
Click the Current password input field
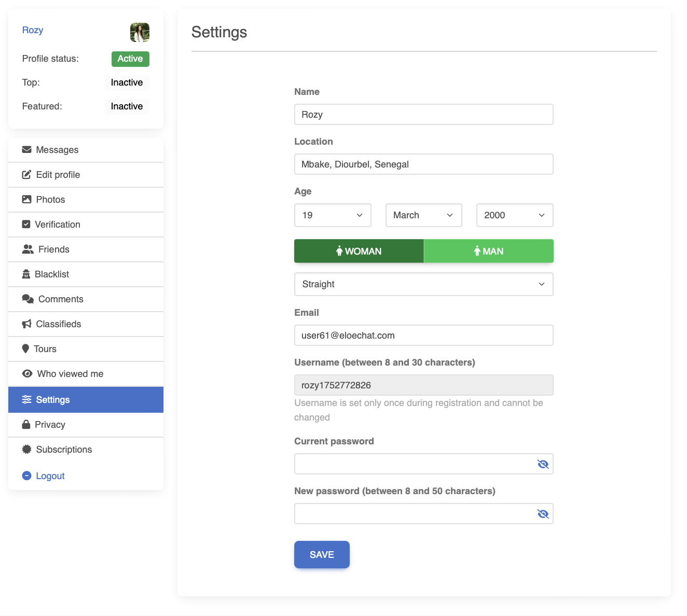[x=424, y=464]
